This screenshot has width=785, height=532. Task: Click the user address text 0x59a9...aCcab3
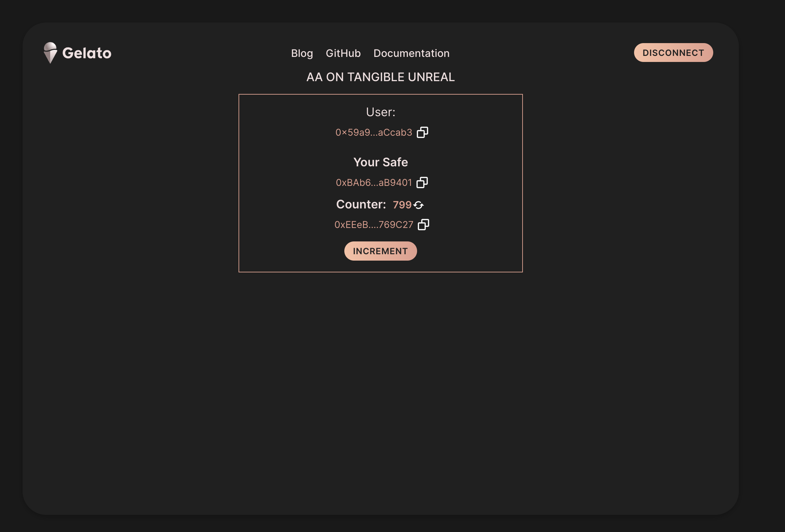pos(373,132)
